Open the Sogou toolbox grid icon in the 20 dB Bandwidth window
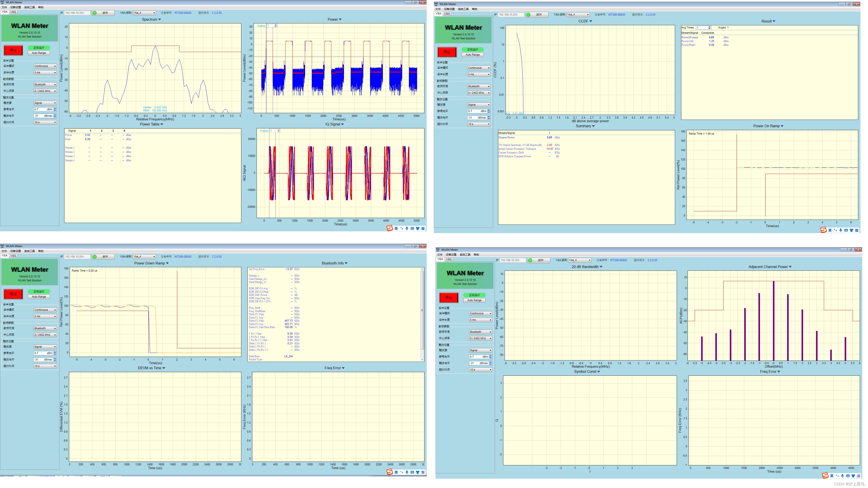The height and width of the screenshot is (488, 868). click(859, 476)
